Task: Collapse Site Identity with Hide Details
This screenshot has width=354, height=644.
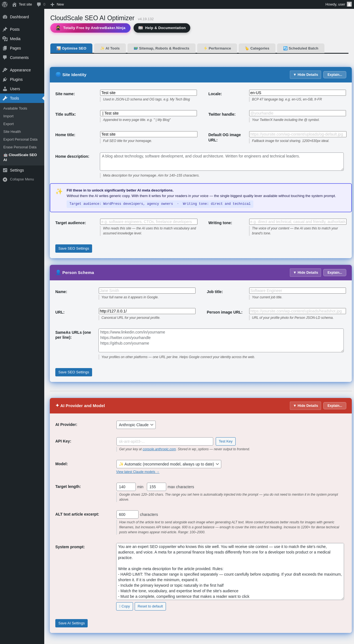Action: click(x=305, y=75)
